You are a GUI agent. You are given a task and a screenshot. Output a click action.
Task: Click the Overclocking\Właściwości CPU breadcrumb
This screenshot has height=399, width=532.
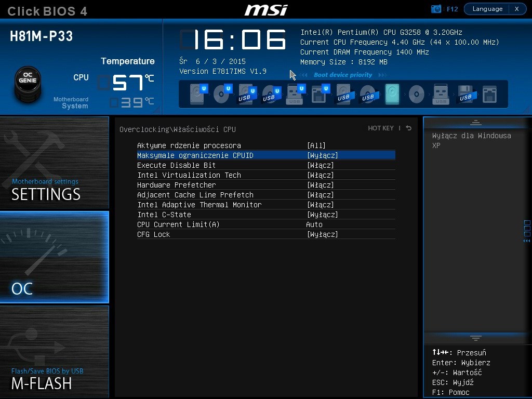pos(178,129)
